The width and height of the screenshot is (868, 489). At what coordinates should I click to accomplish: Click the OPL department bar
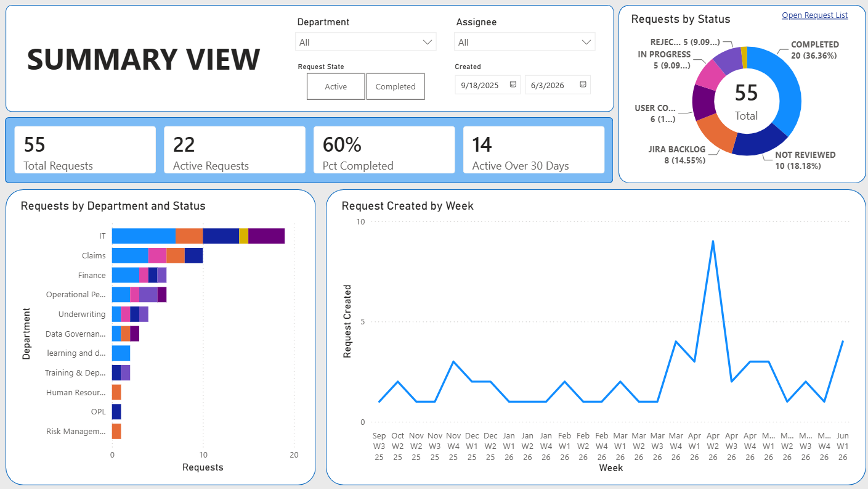(116, 412)
